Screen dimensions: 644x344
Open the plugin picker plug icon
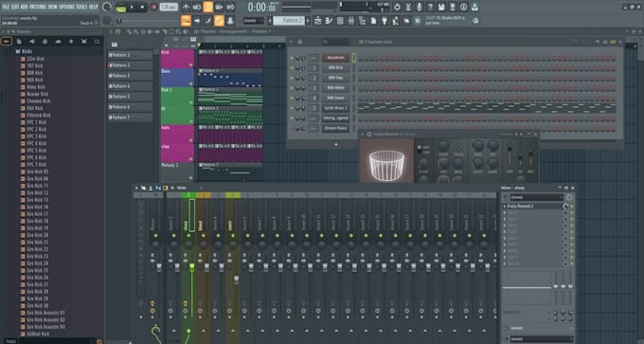[x=385, y=21]
